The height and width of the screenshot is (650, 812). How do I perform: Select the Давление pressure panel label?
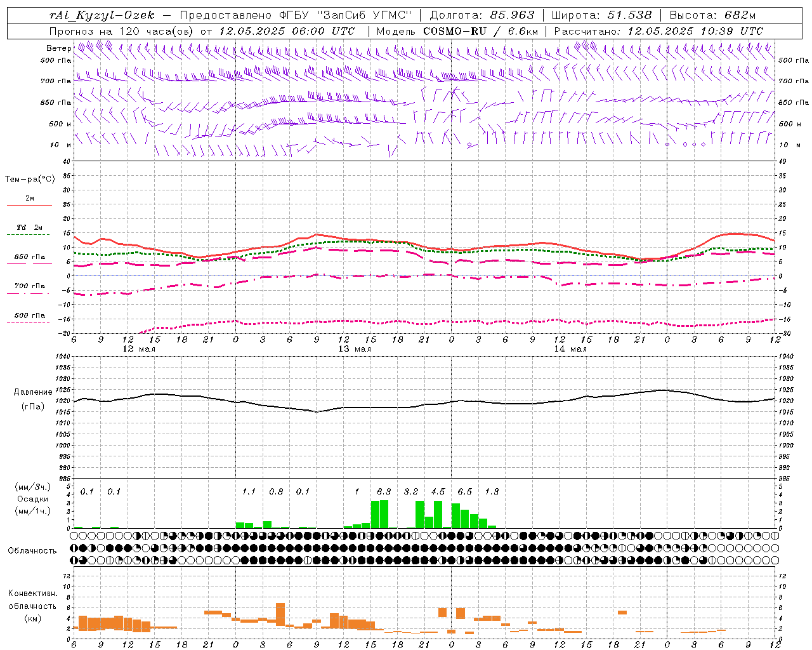33,392
